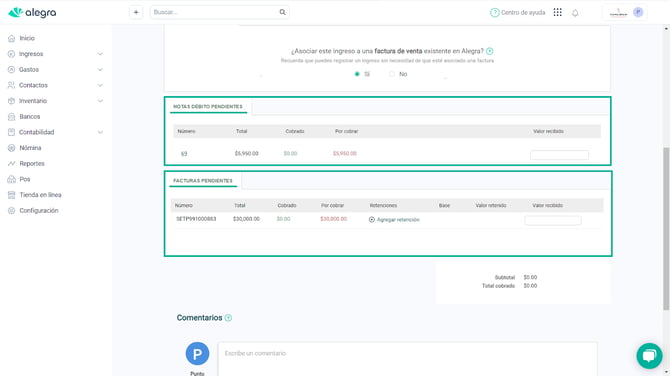Open the notifications bell

(575, 13)
